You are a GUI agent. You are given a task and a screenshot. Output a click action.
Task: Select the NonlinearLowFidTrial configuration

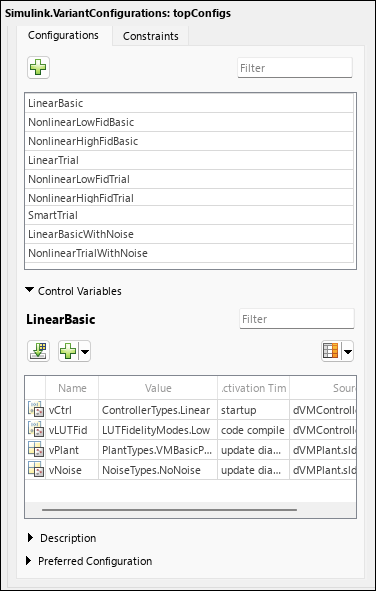[x=189, y=179]
